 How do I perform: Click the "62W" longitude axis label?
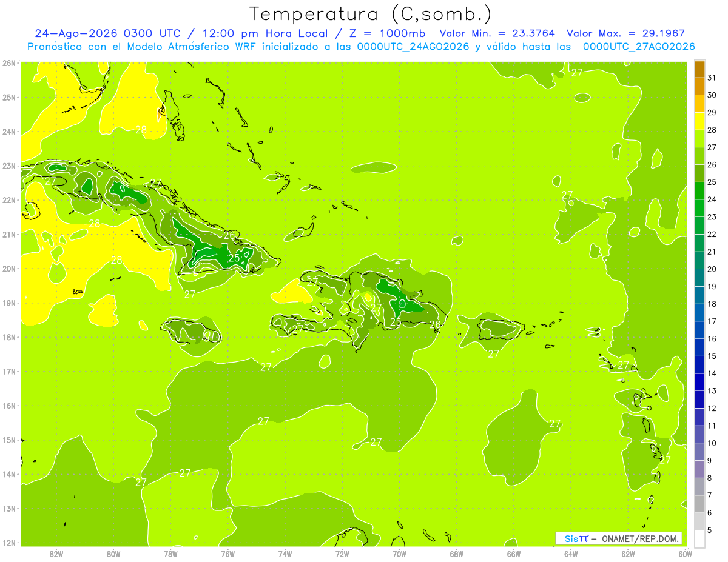(x=628, y=554)
